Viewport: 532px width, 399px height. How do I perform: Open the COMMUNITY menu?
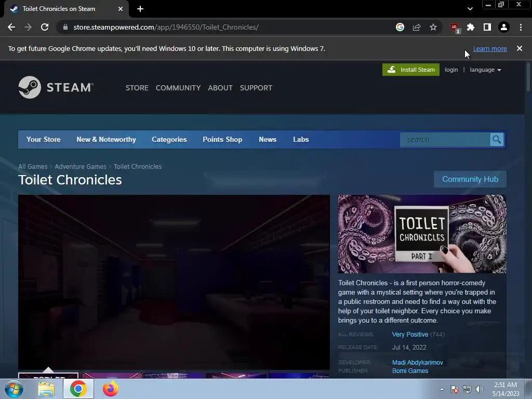coord(178,88)
